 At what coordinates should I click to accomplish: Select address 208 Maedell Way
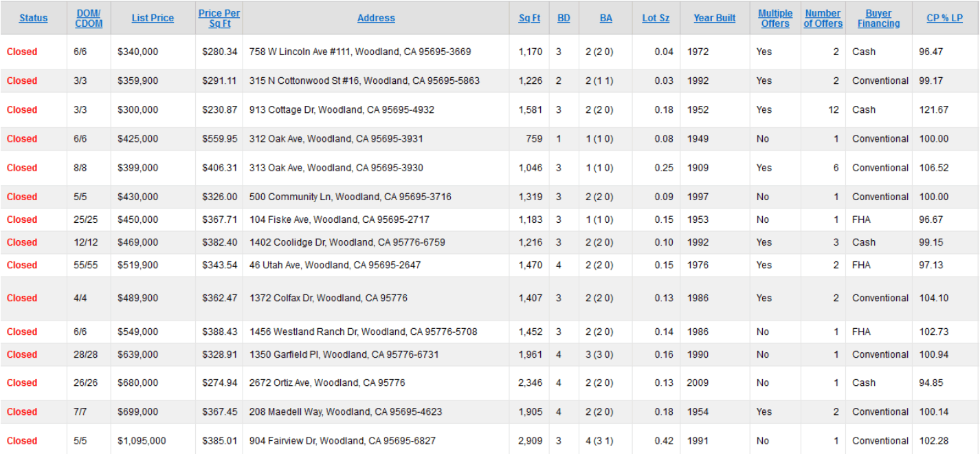click(x=346, y=411)
